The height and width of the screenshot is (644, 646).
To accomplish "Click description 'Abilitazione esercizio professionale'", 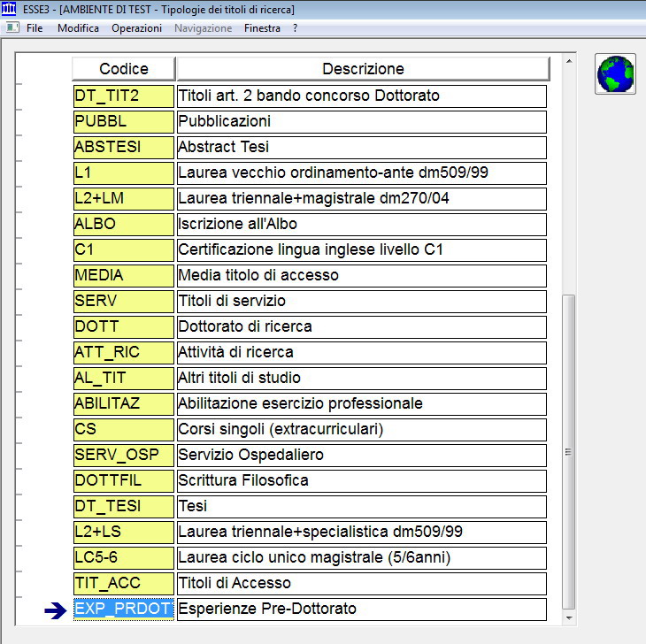I will [x=362, y=404].
